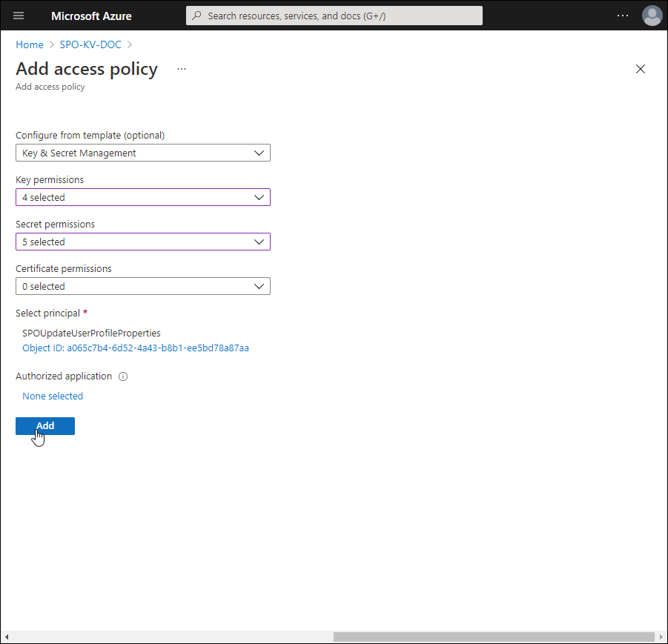Expand the Configure from template dropdown
Screen dimensions: 668x644
142,153
